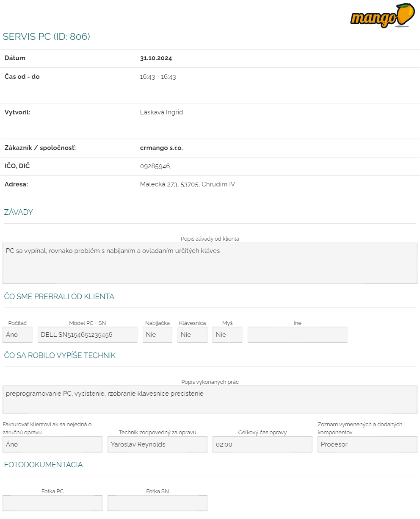
Task: Select the creator name Láskavá Ingrid
Action: click(161, 112)
